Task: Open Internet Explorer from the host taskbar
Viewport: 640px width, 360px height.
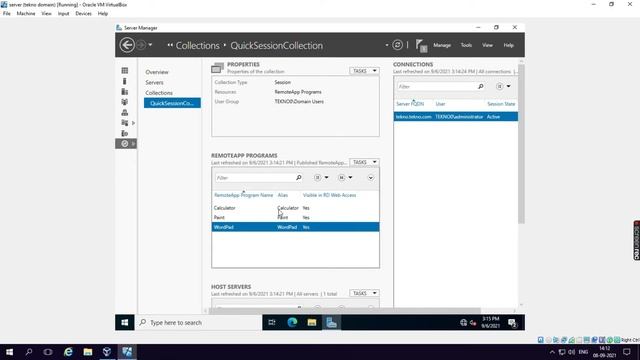Action: [68, 352]
